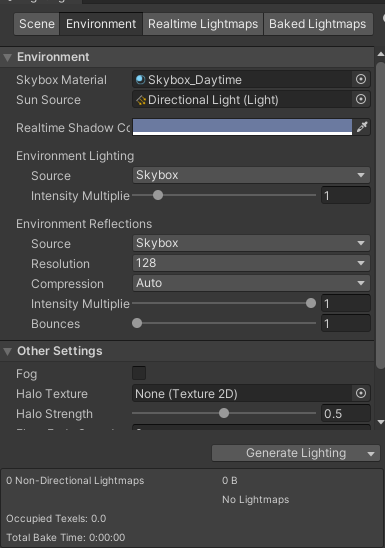This screenshot has width=385, height=548.
Task: Click the Bounces slider handle
Action: click(x=137, y=323)
